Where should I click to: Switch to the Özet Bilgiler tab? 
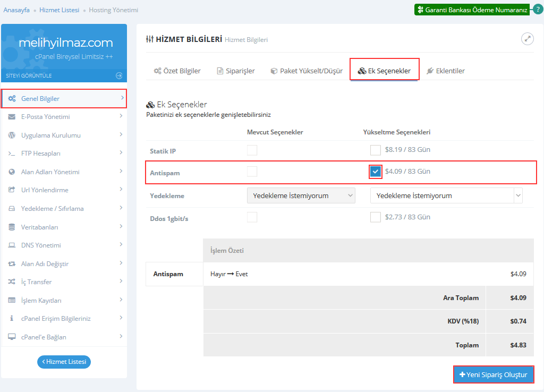pos(177,71)
